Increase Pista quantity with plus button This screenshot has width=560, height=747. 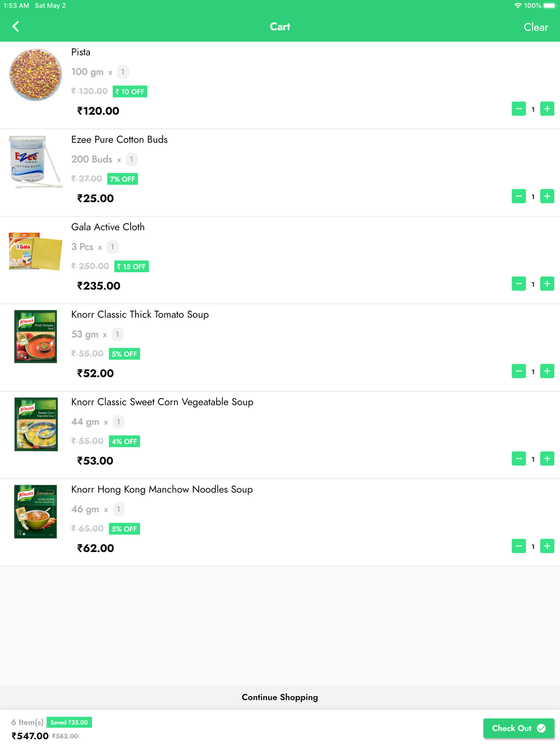tap(547, 109)
